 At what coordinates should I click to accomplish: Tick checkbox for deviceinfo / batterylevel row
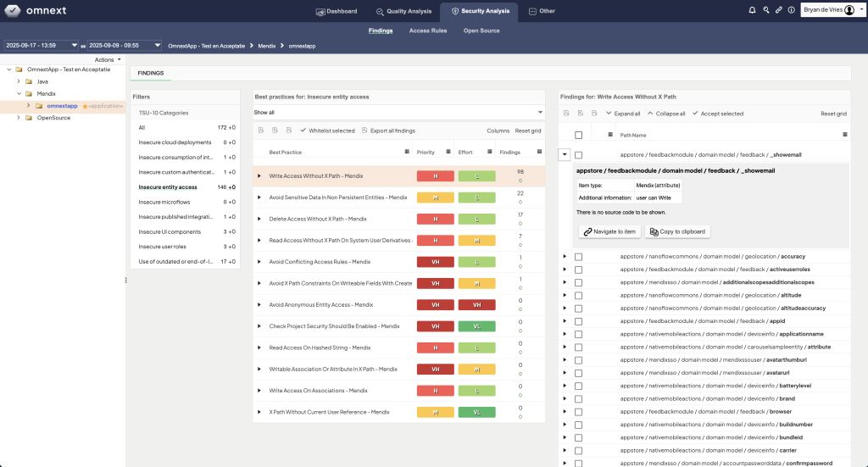[578, 386]
